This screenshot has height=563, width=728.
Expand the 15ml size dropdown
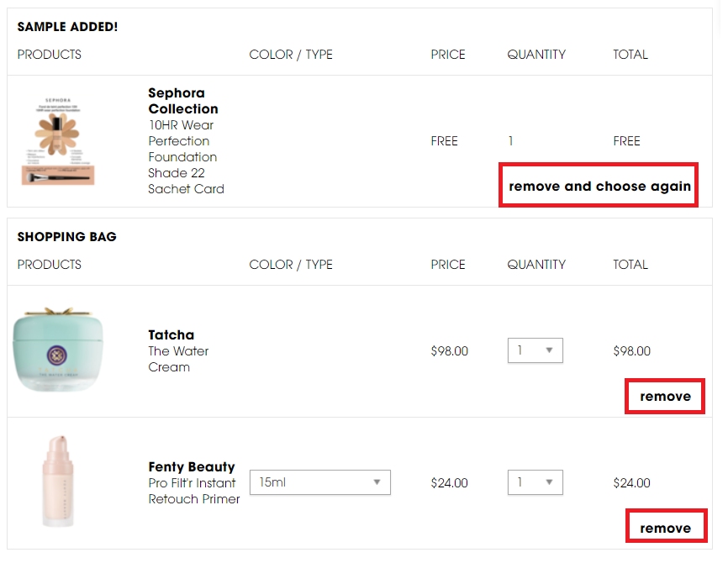[x=319, y=482]
